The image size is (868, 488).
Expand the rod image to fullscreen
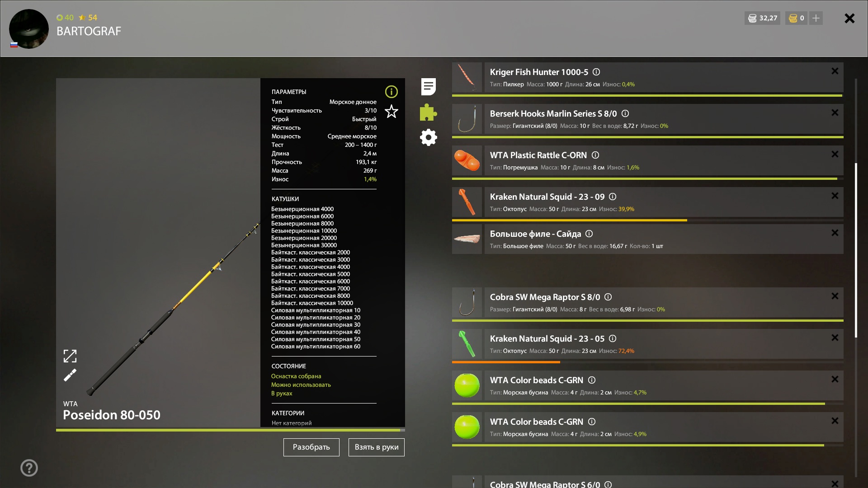click(x=70, y=356)
